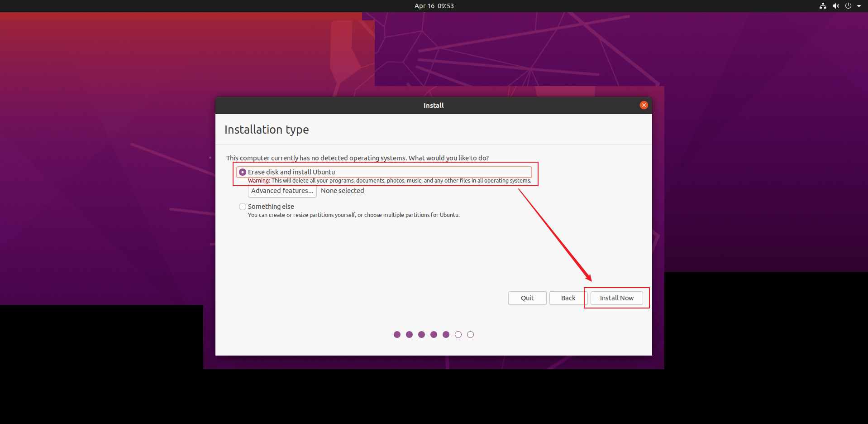Click the Install Now button
Image resolution: width=868 pixels, height=424 pixels.
pyautogui.click(x=616, y=298)
